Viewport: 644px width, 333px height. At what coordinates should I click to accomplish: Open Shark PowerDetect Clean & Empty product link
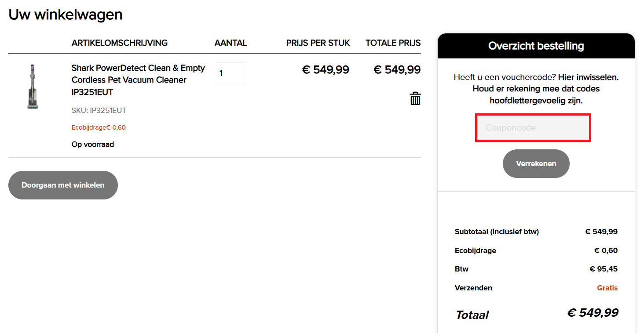coord(138,80)
